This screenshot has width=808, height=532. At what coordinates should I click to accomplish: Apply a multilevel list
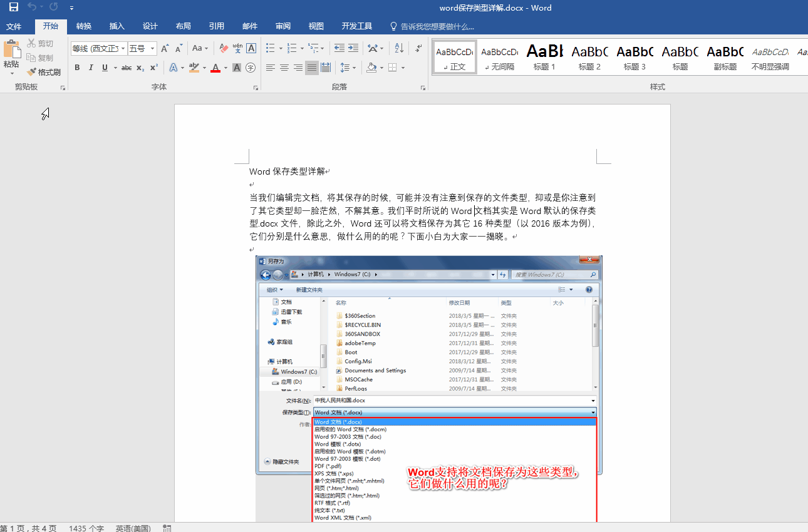coord(313,48)
